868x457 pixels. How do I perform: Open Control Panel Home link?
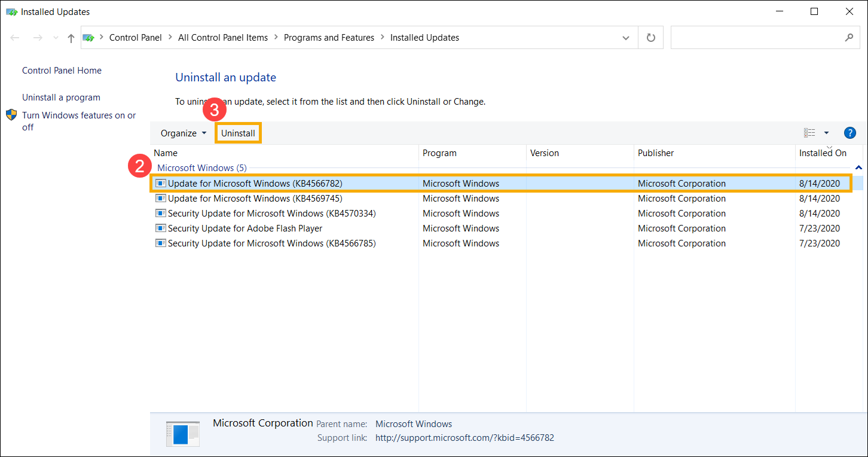62,71
